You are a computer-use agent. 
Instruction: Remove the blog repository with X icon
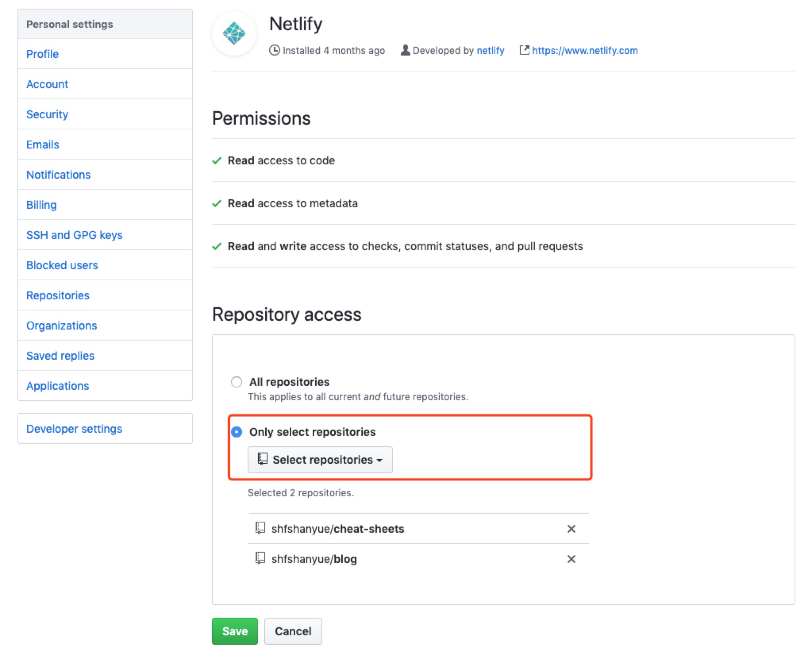click(x=571, y=559)
